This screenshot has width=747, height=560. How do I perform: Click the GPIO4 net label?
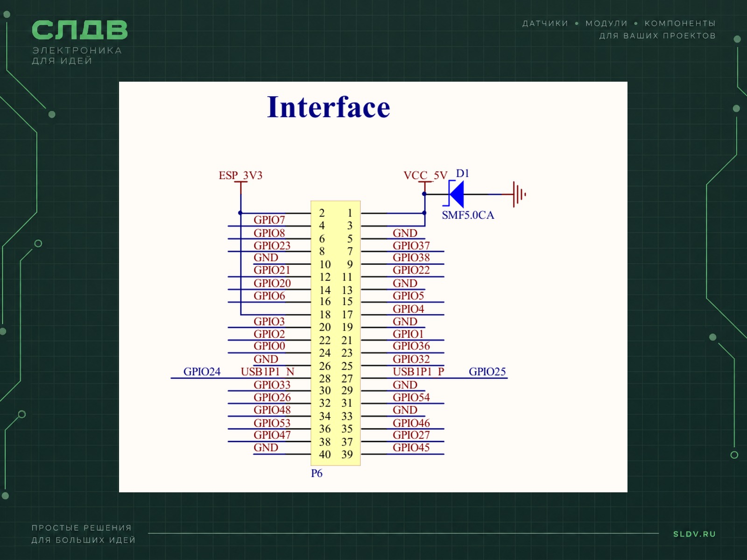click(409, 309)
